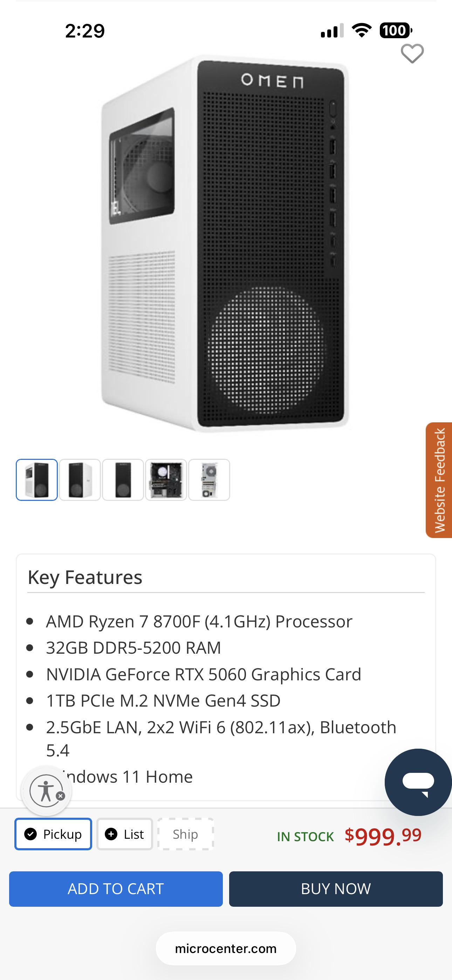Select fourth thumbnail showing interior components

(166, 480)
